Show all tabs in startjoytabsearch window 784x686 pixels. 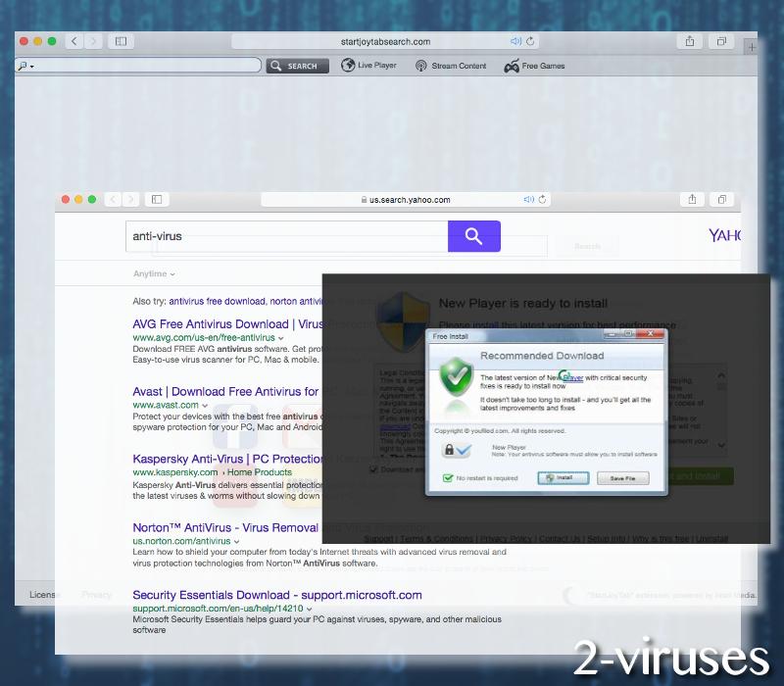pyautogui.click(x=721, y=41)
